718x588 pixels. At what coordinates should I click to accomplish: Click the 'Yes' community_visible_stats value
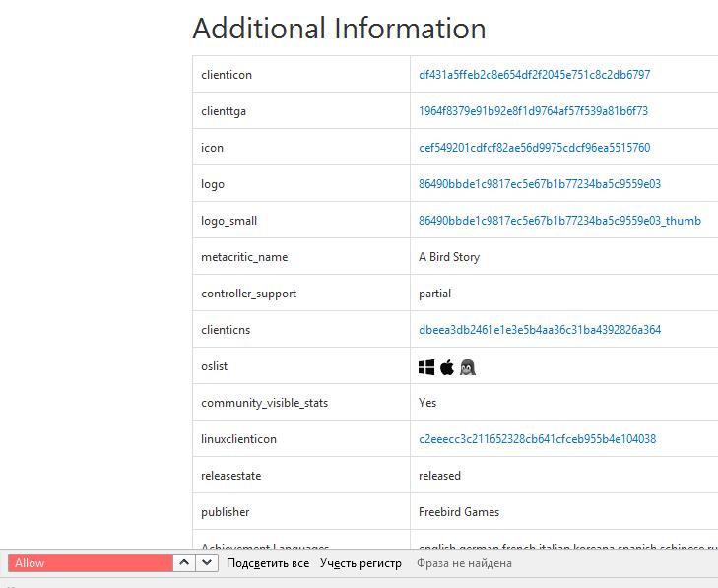pos(427,403)
